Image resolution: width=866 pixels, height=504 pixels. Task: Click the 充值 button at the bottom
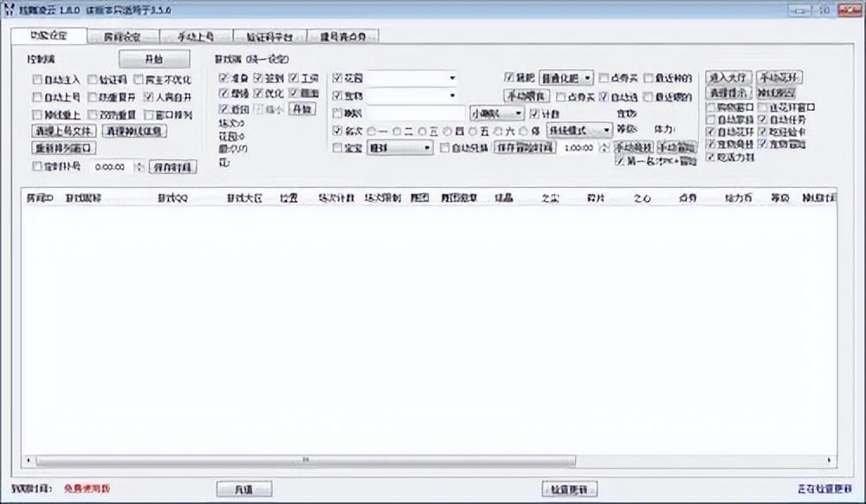click(242, 489)
